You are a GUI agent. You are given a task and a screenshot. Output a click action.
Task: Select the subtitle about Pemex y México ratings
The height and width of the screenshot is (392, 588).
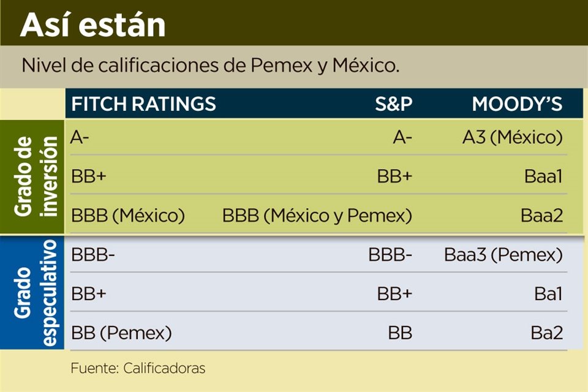click(210, 66)
